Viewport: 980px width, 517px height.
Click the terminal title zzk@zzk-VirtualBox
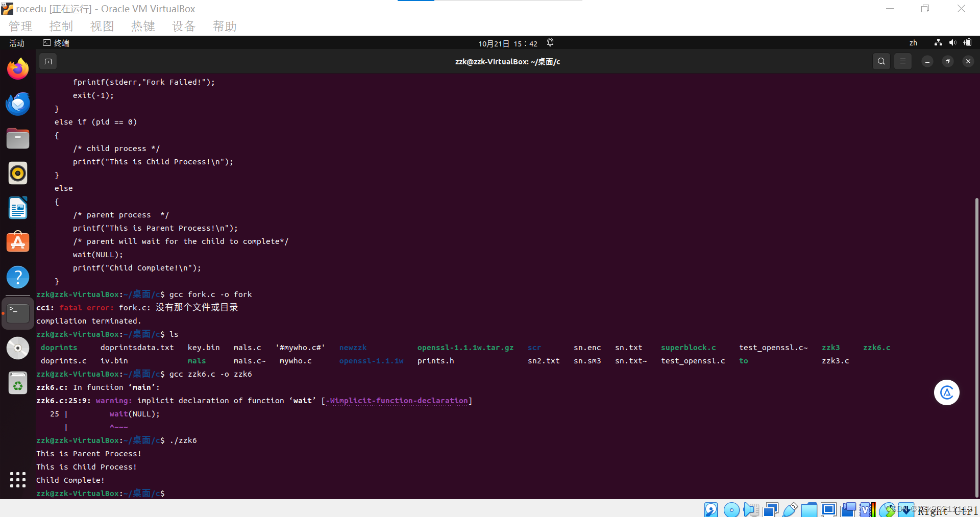507,62
